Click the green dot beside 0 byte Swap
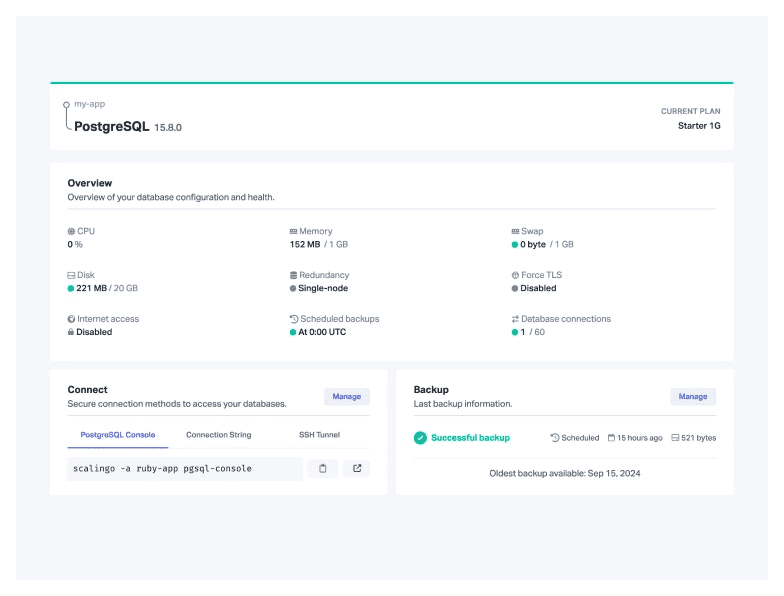Image resolution: width=784 pixels, height=596 pixels. pos(514,244)
